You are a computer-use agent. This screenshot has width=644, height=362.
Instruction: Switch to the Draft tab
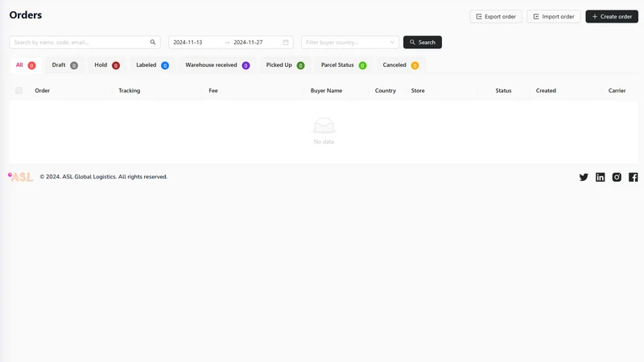[x=65, y=65]
